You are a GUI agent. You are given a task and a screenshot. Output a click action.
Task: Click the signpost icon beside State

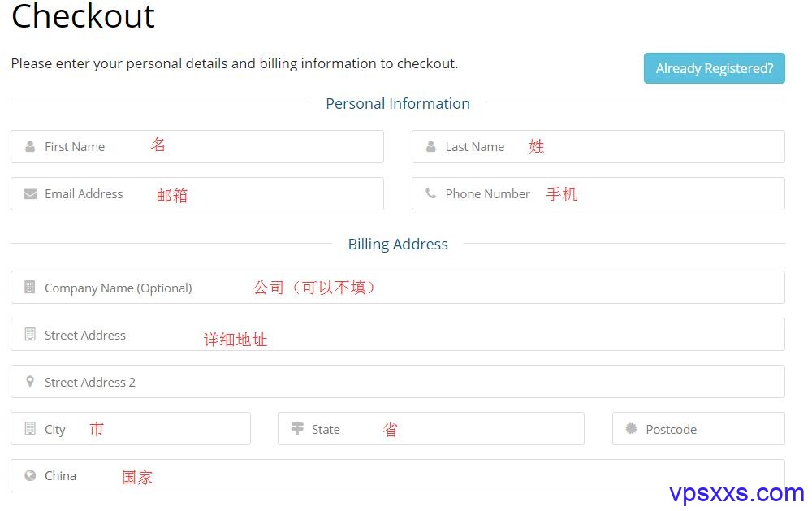(297, 428)
